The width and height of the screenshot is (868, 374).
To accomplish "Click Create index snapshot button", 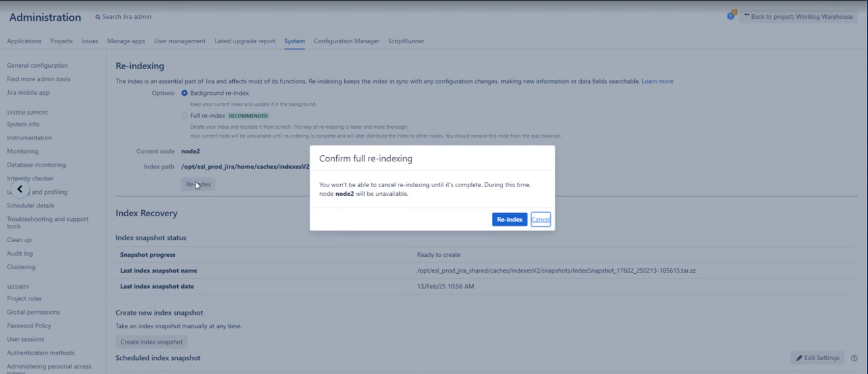I will click(151, 342).
